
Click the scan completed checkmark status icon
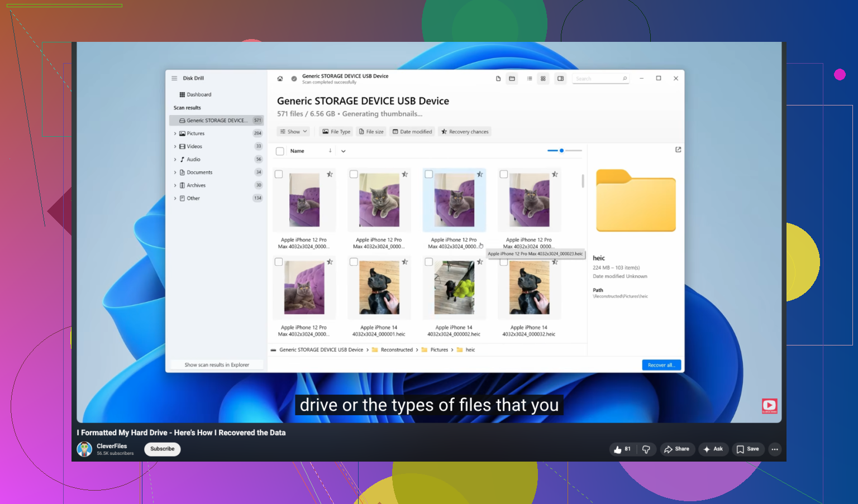pos(294,79)
